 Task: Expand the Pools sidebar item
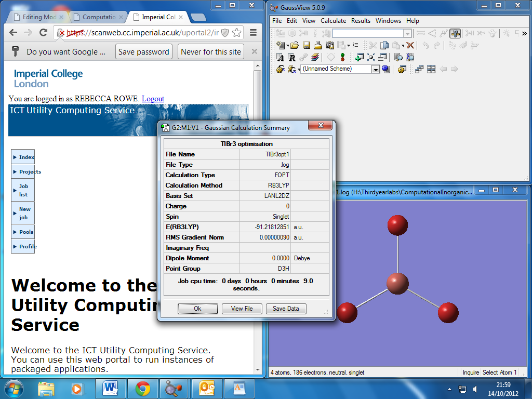coord(23,232)
